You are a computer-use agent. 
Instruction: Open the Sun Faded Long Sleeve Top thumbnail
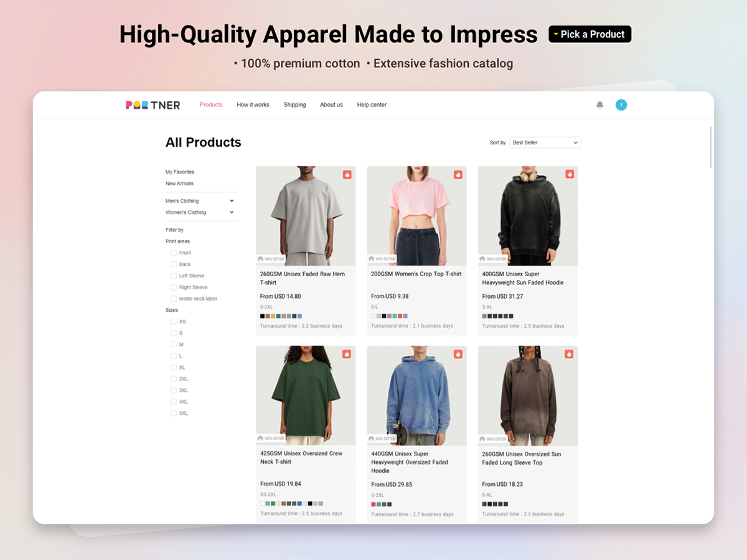(528, 396)
